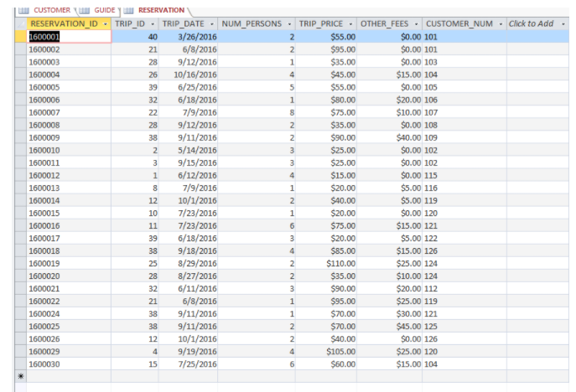The width and height of the screenshot is (576, 392).
Task: Click the $30.00 other fees cell
Action: pos(389,314)
